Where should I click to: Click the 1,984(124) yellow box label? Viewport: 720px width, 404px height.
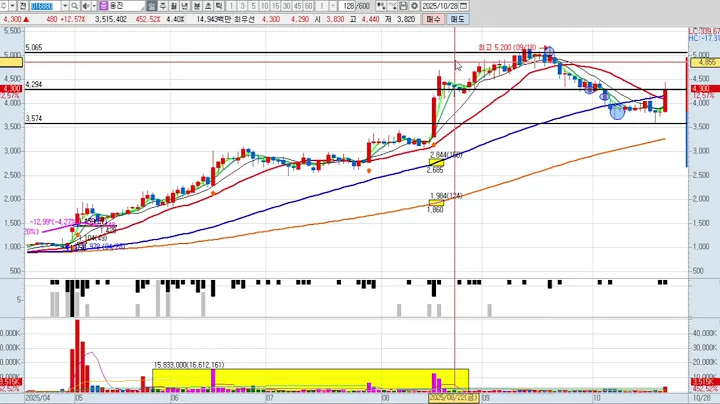click(x=446, y=196)
